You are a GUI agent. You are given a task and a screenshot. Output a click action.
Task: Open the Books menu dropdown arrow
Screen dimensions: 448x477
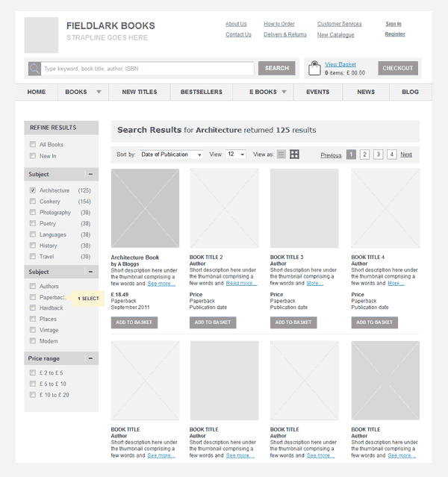click(99, 93)
